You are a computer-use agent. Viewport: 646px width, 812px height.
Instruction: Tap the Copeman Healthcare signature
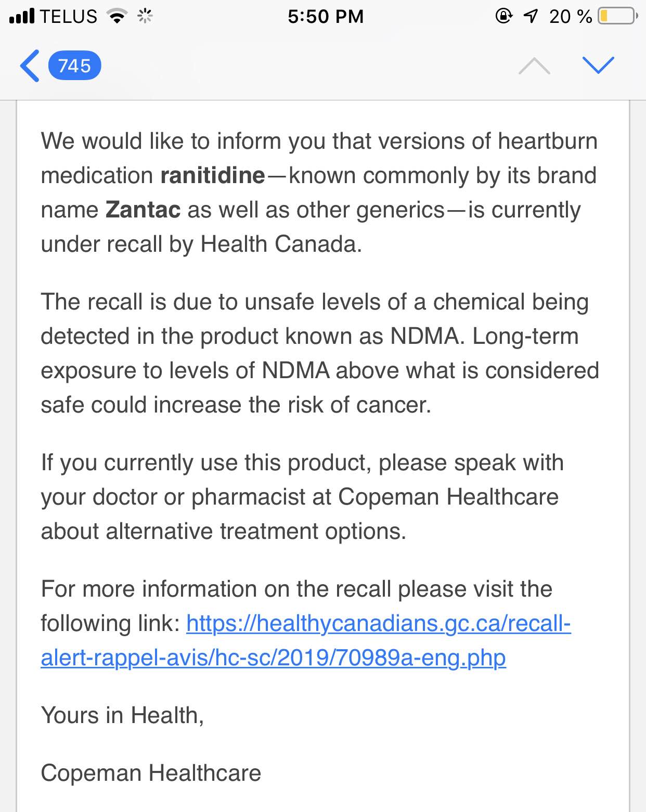coord(151,773)
